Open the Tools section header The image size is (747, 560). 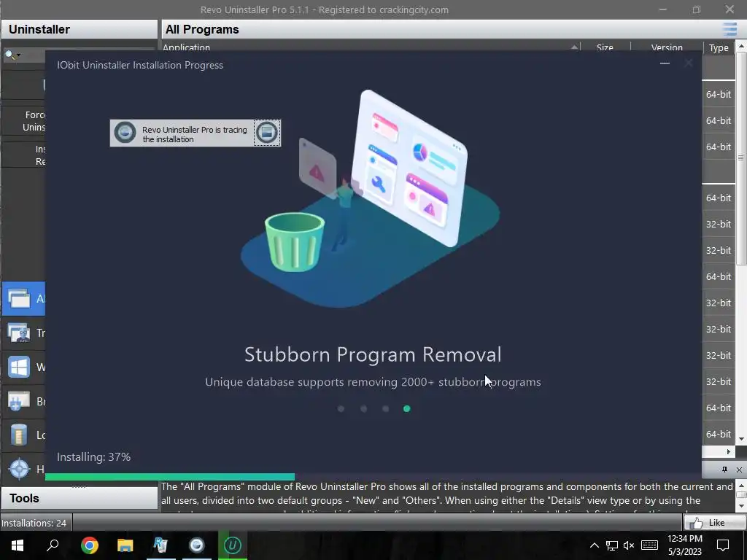click(79, 498)
